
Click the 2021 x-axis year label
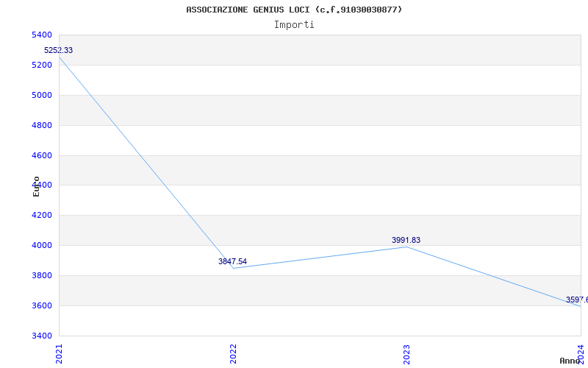[x=59, y=354]
